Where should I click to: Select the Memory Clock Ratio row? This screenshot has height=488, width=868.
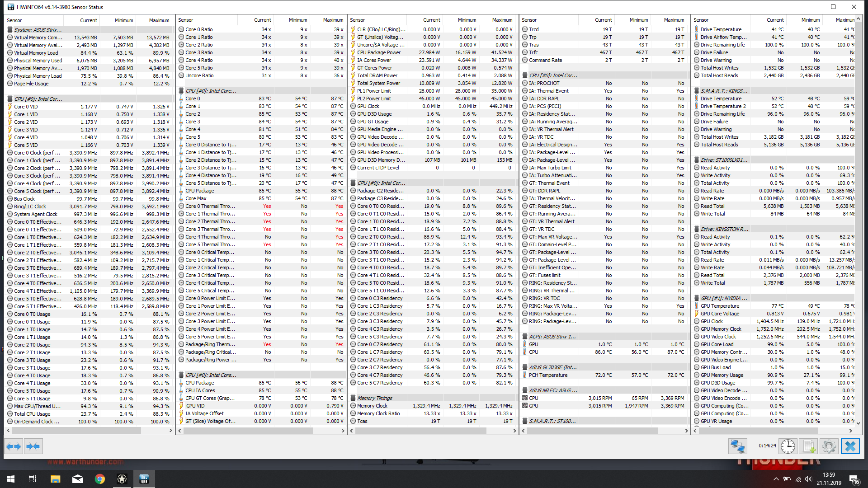pos(433,413)
